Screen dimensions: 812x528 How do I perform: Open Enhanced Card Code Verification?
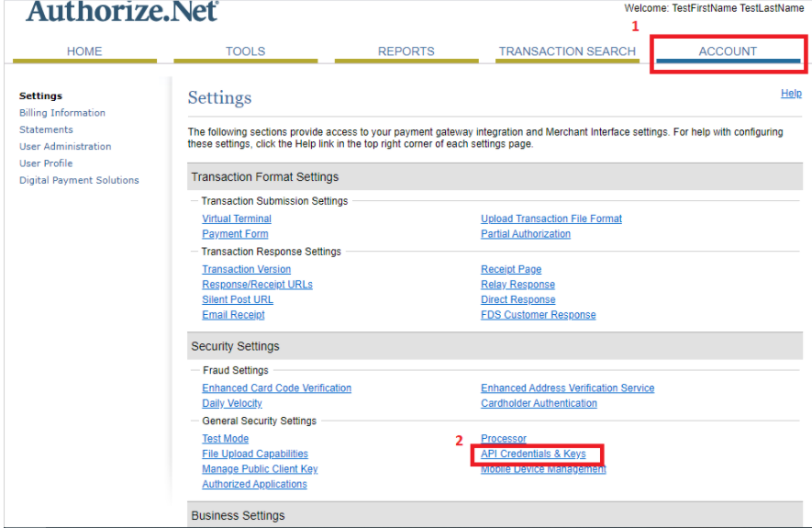(x=276, y=388)
